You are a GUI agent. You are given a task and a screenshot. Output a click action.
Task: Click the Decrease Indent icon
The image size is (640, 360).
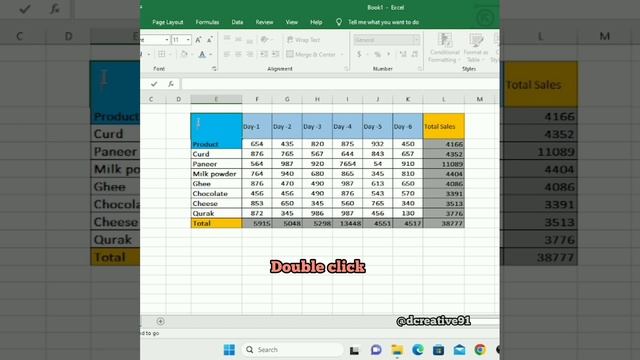point(264,54)
